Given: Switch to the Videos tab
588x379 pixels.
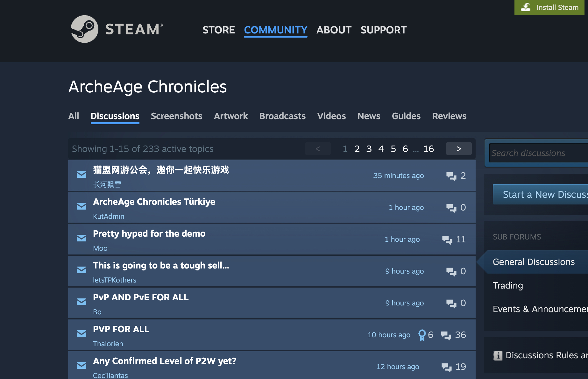Looking at the screenshot, I should pyautogui.click(x=331, y=116).
